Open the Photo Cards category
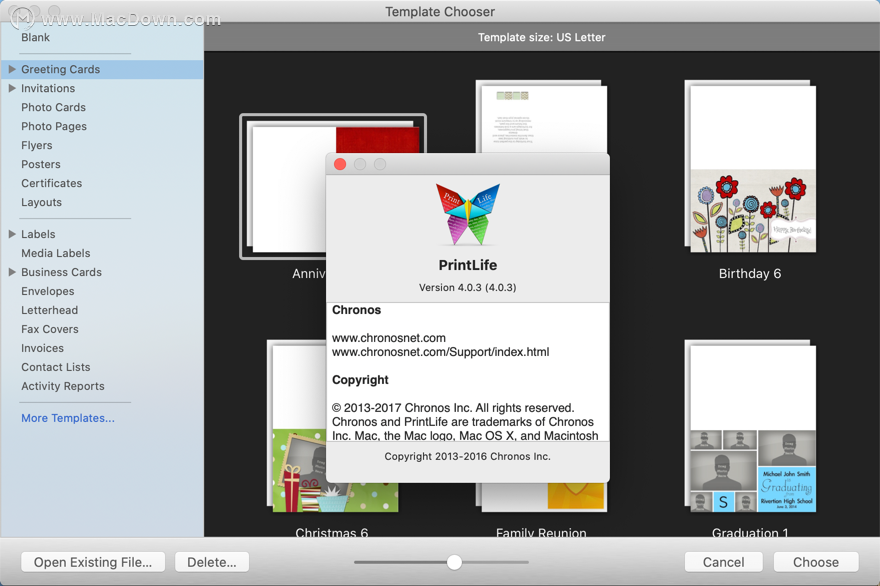The height and width of the screenshot is (586, 880). 53,107
